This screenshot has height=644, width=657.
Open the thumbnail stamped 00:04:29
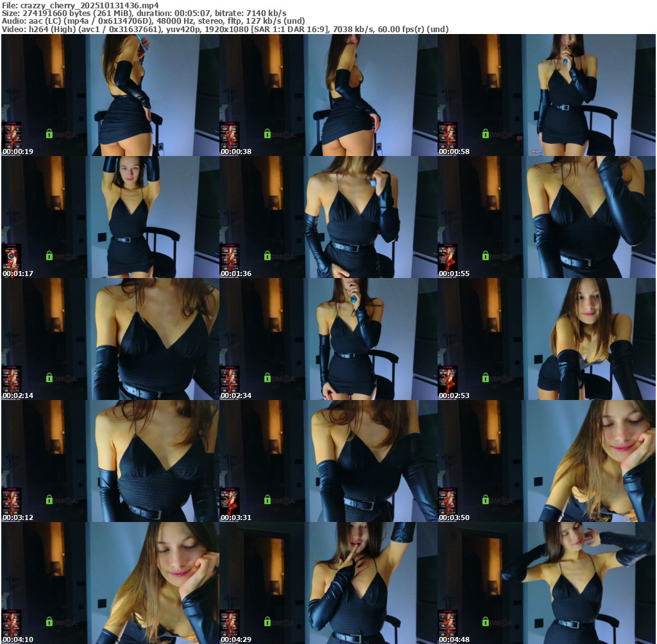[328, 582]
